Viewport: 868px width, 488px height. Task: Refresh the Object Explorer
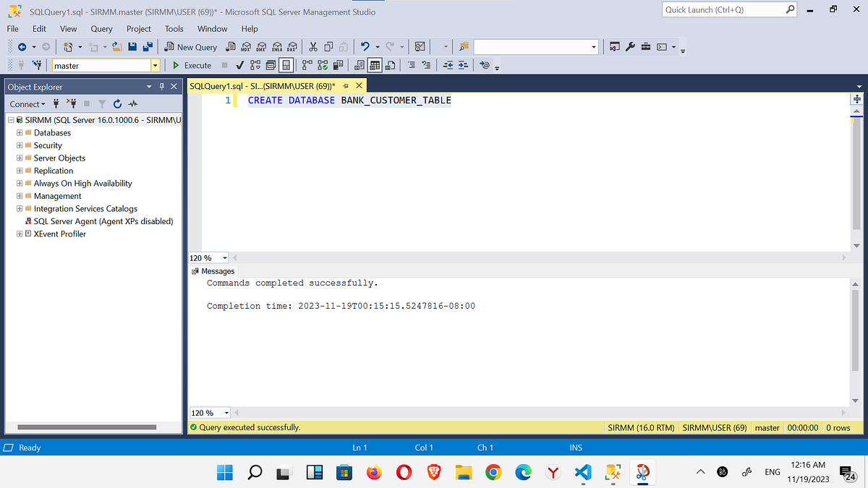(117, 104)
